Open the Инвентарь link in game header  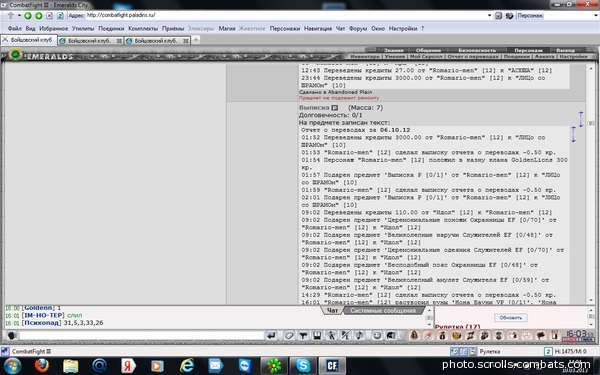[365, 56]
